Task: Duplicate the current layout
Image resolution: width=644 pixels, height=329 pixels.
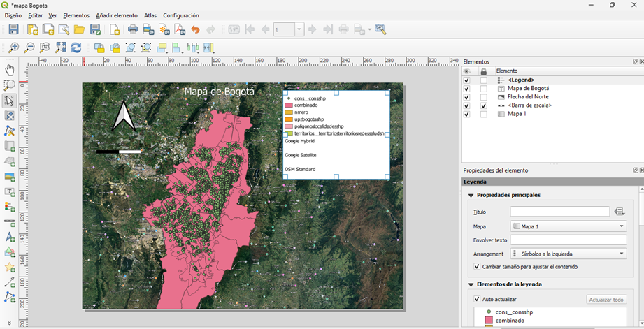Action: (48, 29)
